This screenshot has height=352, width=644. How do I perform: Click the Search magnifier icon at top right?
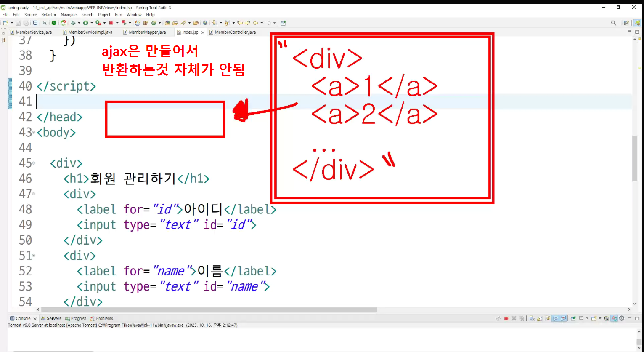coord(614,23)
